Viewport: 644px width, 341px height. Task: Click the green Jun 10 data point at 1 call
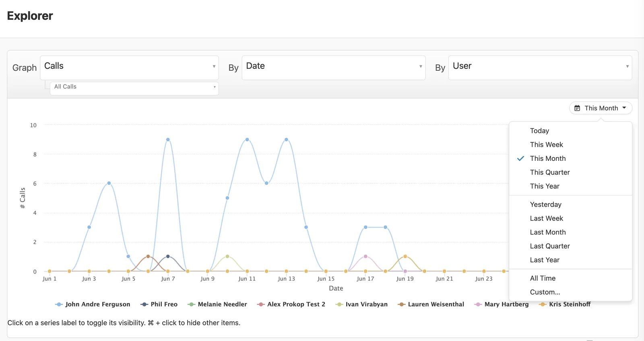point(227,257)
